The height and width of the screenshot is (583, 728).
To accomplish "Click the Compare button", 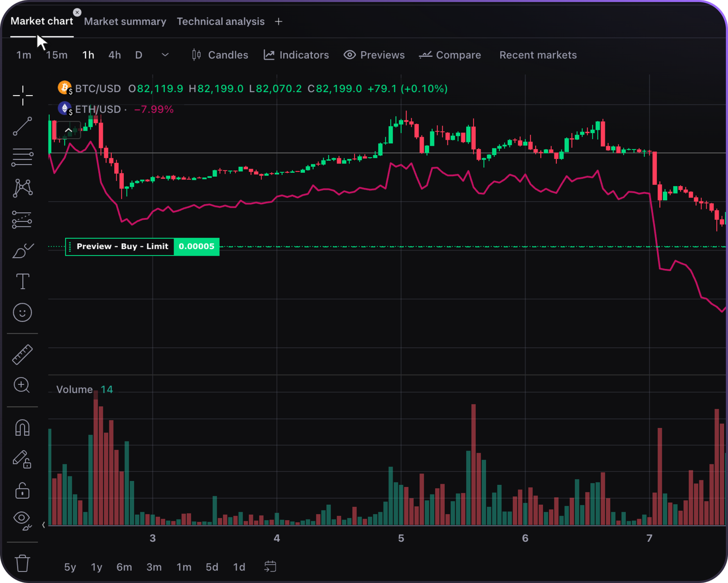I will pyautogui.click(x=450, y=55).
